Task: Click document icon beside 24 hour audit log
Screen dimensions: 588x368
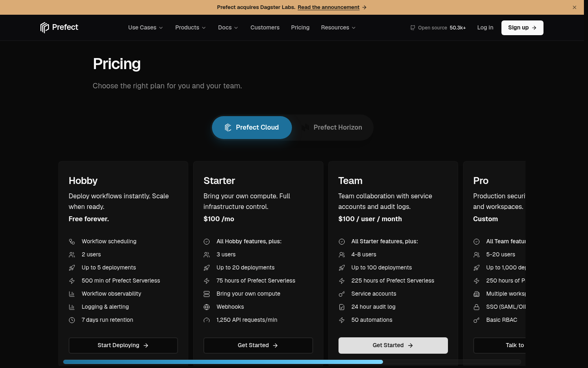Action: point(342,307)
